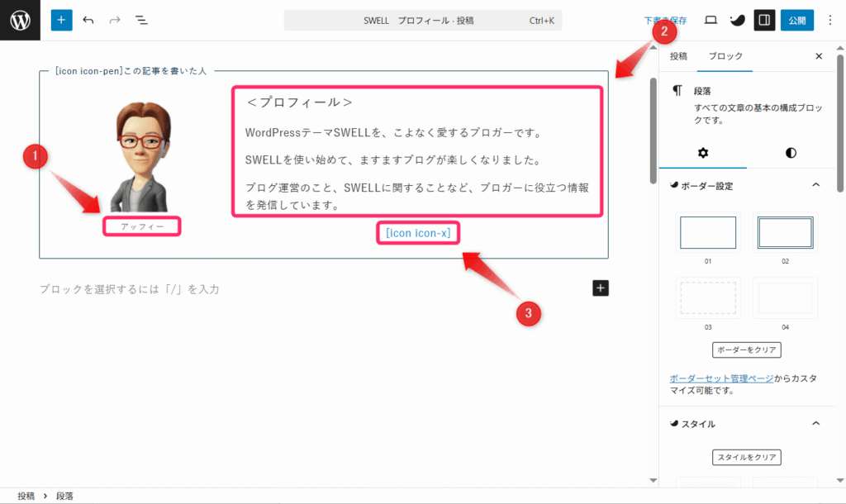Open the document overview list view

click(x=141, y=20)
